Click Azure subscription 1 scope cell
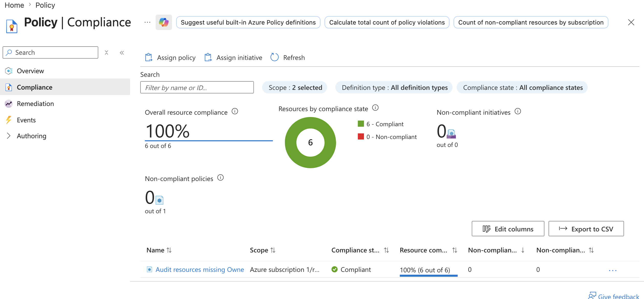 [285, 270]
